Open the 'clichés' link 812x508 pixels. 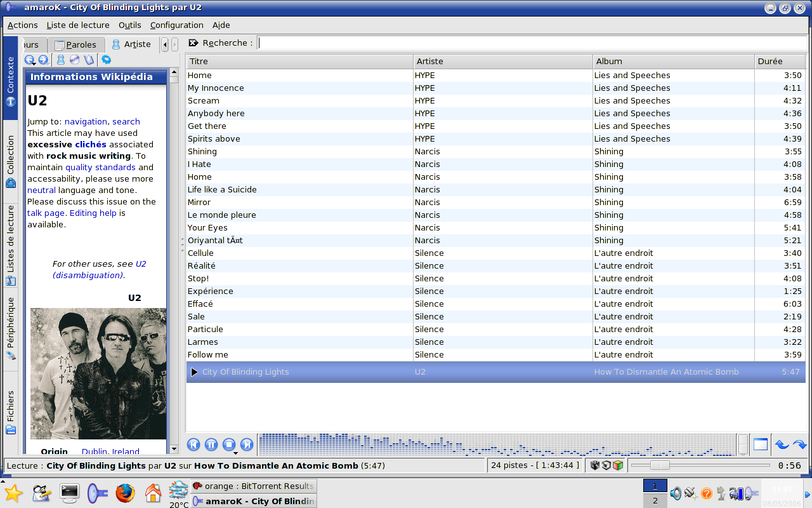[91, 144]
